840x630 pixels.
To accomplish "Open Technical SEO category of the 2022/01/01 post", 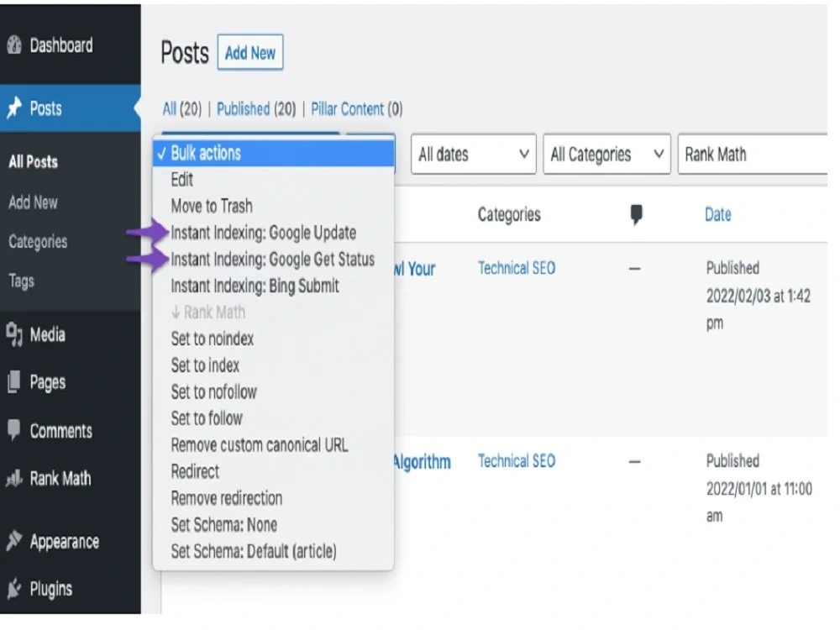I will (x=517, y=460).
